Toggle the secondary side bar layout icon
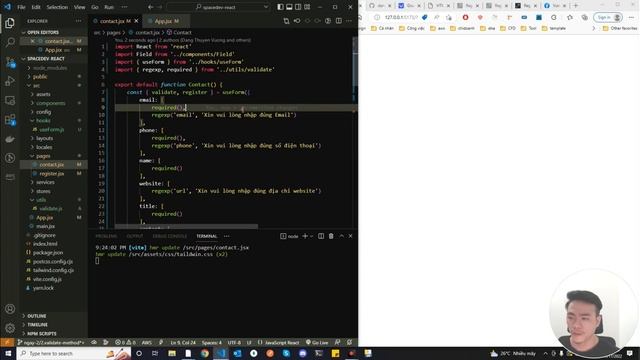 [x=298, y=7]
